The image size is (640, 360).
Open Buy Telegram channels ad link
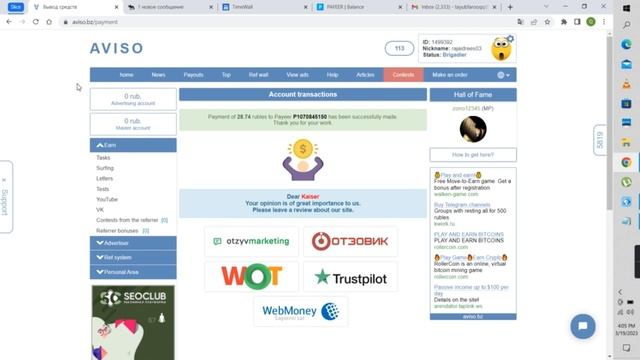coord(462,205)
